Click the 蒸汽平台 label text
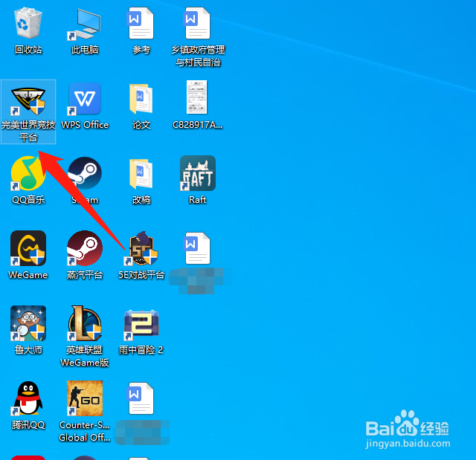The width and height of the screenshot is (476, 460). tap(85, 275)
